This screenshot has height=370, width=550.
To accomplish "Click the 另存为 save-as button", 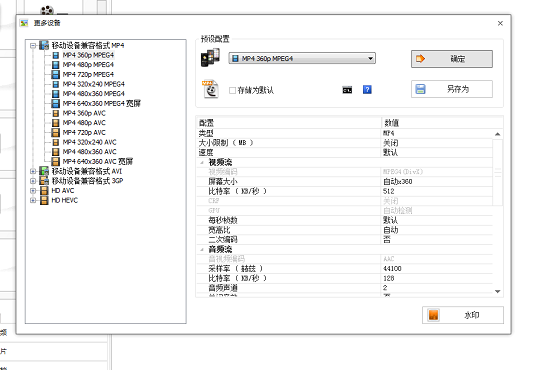I will tap(451, 89).
